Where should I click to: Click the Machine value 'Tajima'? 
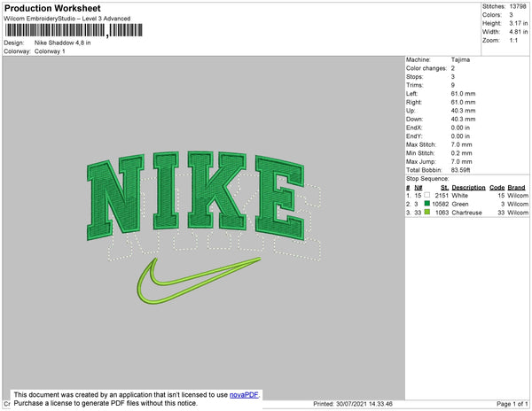(460, 59)
